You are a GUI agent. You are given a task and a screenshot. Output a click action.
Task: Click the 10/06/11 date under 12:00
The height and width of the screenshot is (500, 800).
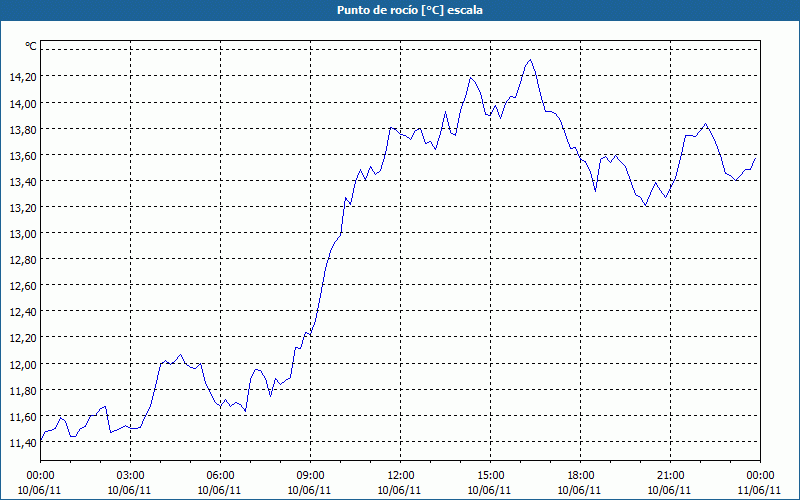(399, 490)
